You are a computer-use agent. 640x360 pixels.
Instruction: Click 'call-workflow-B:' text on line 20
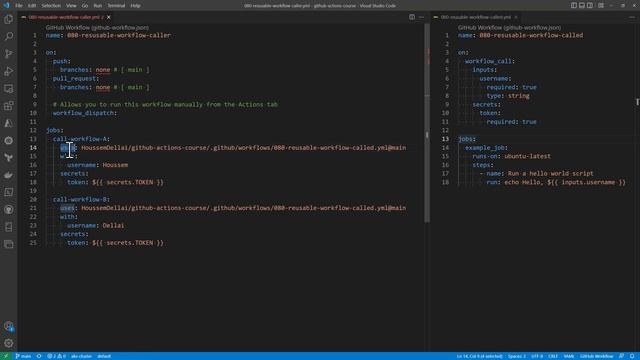tap(81, 199)
